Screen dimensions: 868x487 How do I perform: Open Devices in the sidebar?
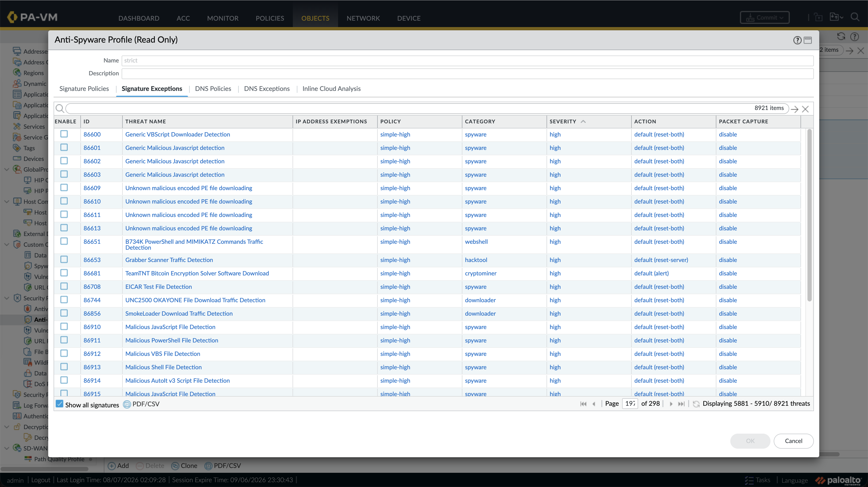(x=33, y=159)
